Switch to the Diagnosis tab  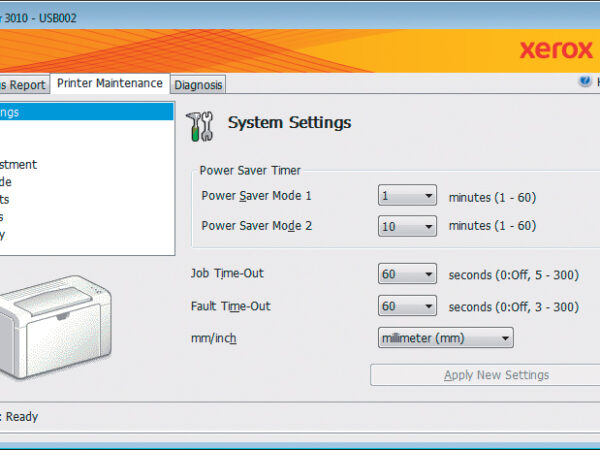pyautogui.click(x=198, y=85)
